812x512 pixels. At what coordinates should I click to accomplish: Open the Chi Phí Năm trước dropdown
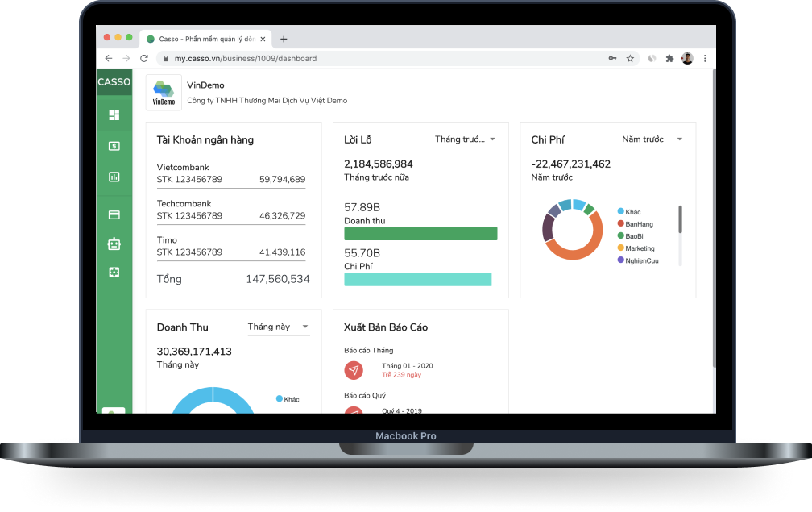click(652, 139)
